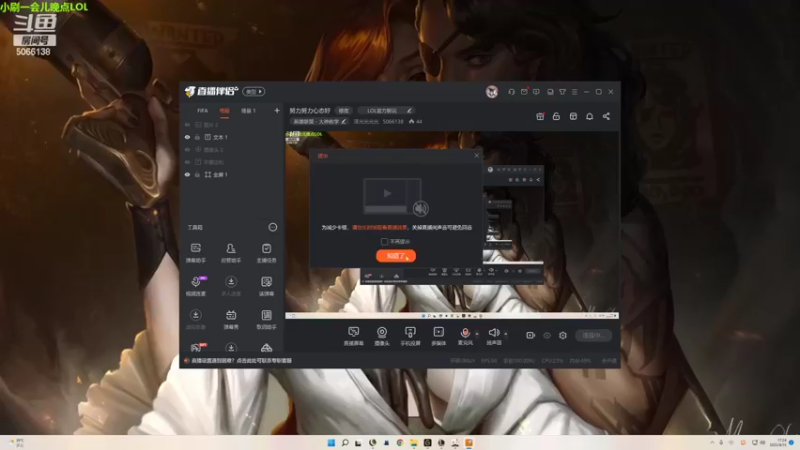The width and height of the screenshot is (800, 450).
Task: Open the notification bell icon
Action: (589, 116)
